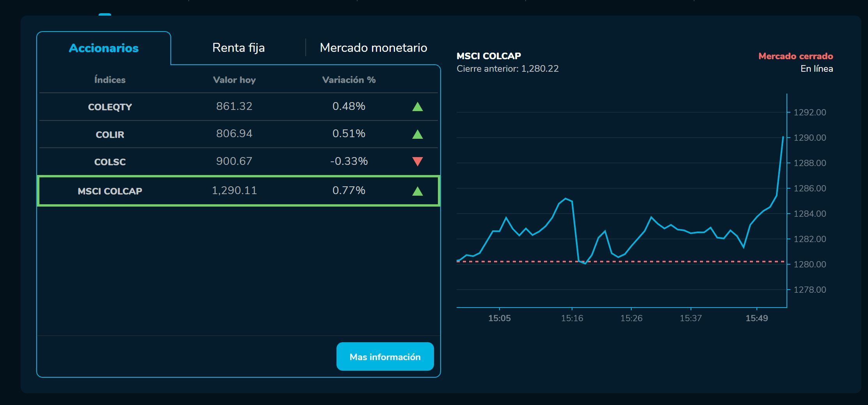The image size is (868, 405).
Task: Open the Renta fija tab
Action: 238,48
